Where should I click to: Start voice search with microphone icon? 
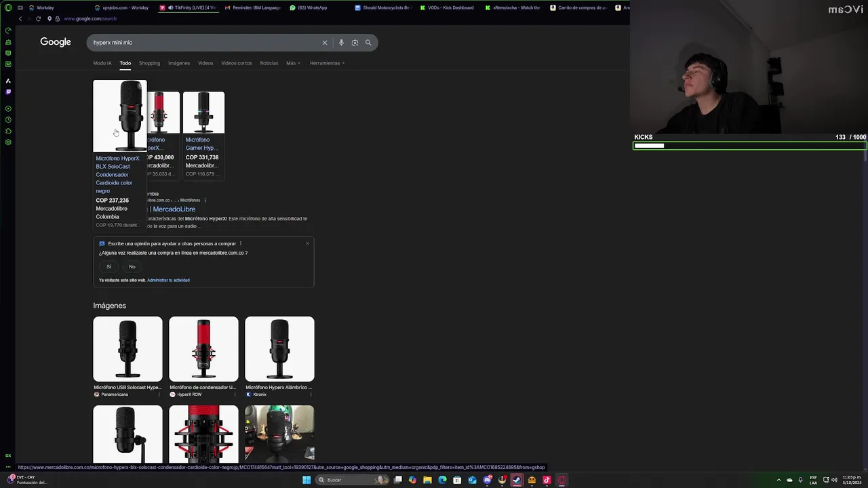(341, 43)
